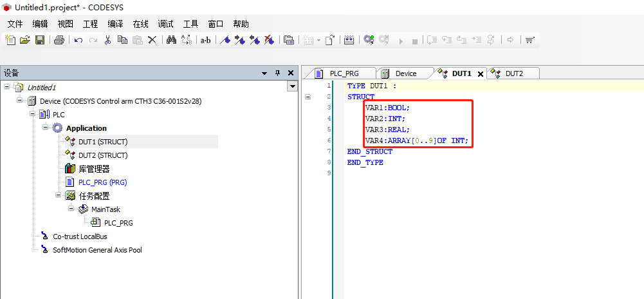
Task: Open the 编辑 menu
Action: (41, 24)
